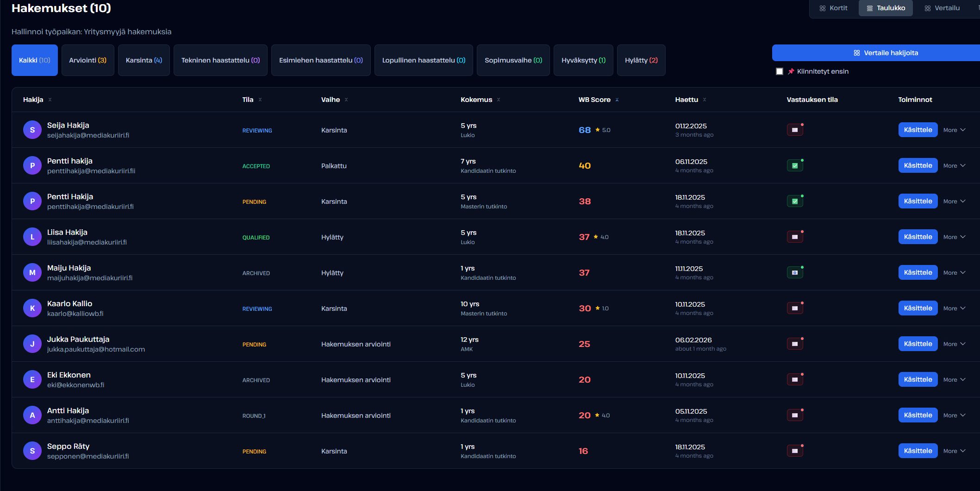This screenshot has width=980, height=491.
Task: Click sort icon next to Hakija header
Action: [50, 100]
